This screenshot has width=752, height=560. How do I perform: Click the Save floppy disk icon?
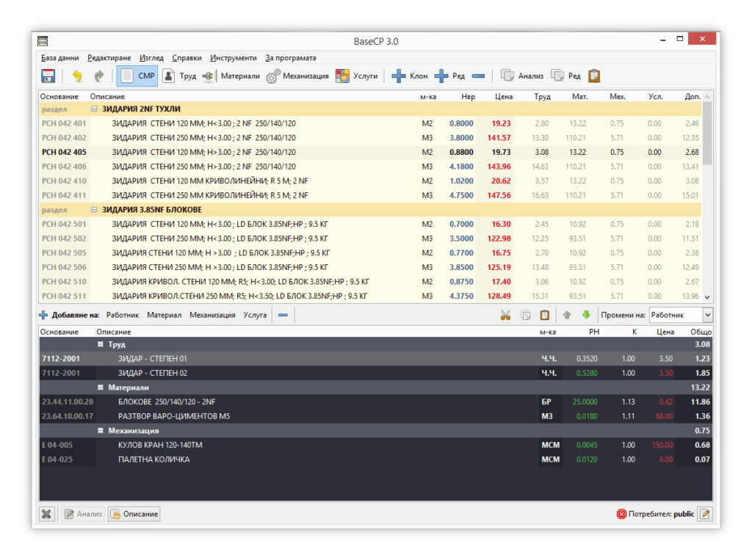(48, 76)
